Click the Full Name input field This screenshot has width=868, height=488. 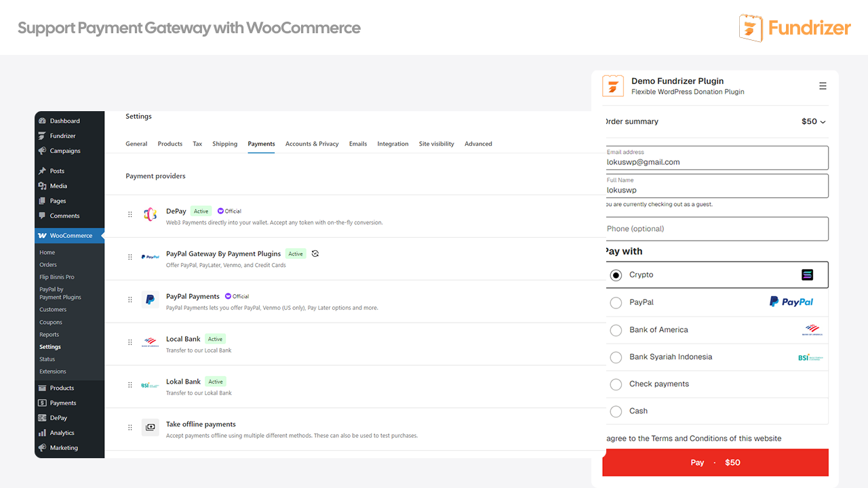pyautogui.click(x=715, y=186)
